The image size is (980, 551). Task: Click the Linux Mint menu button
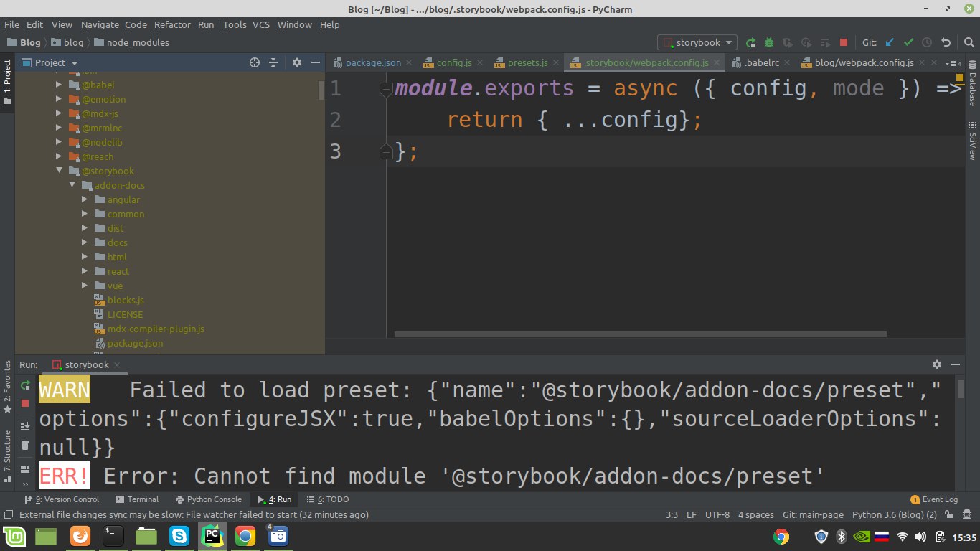[x=14, y=536]
